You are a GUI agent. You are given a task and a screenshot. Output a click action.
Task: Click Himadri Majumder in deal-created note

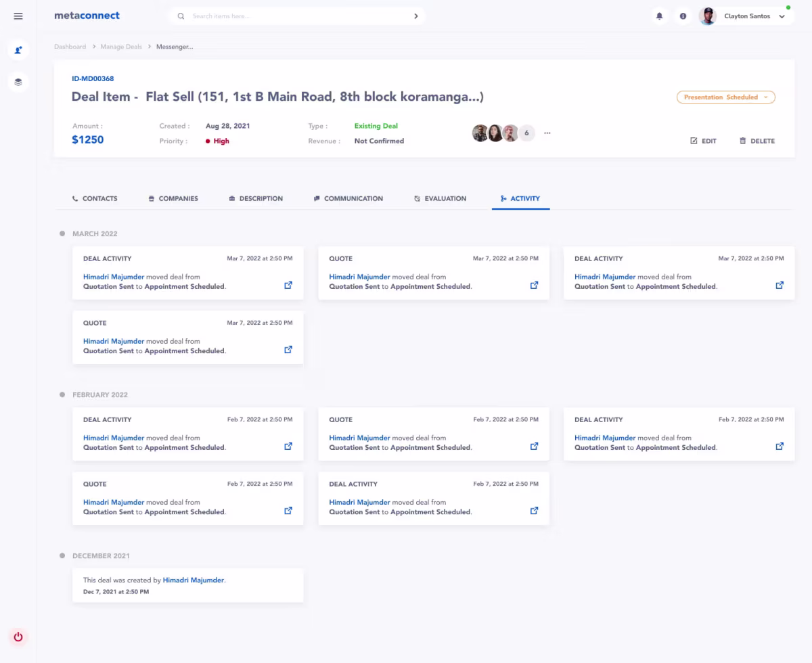[x=194, y=580]
